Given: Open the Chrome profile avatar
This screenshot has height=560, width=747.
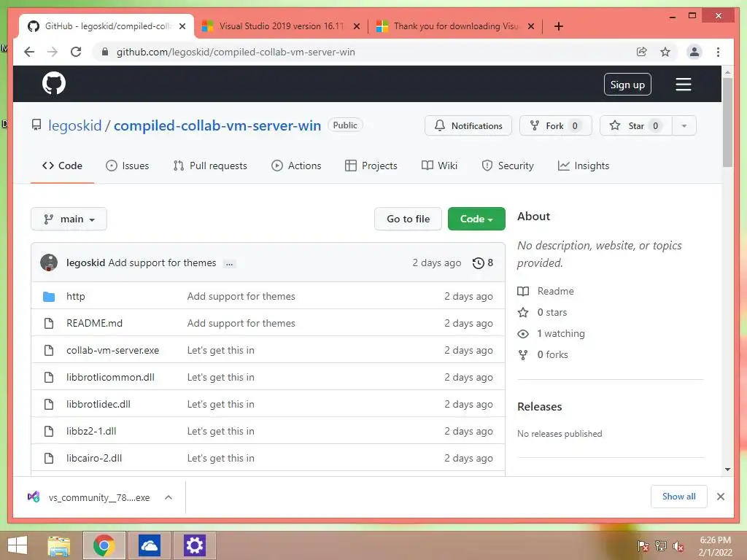Looking at the screenshot, I should click(694, 52).
